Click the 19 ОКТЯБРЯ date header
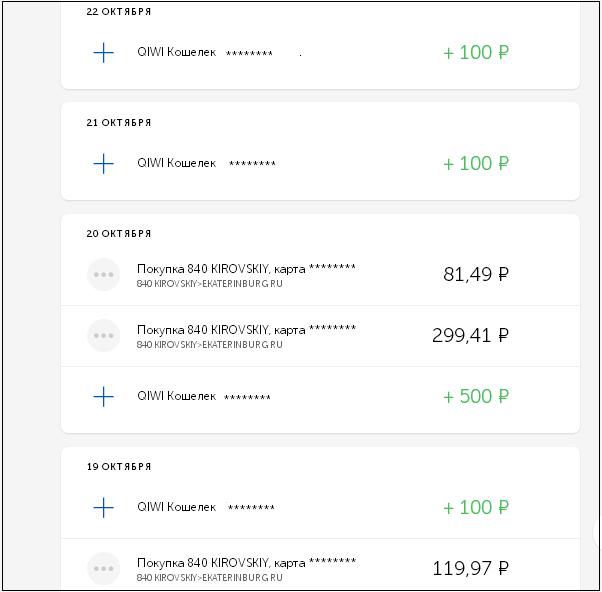The width and height of the screenshot is (602, 592). tap(119, 466)
